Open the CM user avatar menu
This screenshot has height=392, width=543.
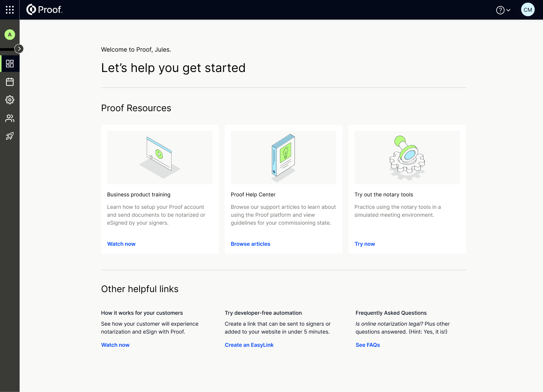tap(528, 10)
